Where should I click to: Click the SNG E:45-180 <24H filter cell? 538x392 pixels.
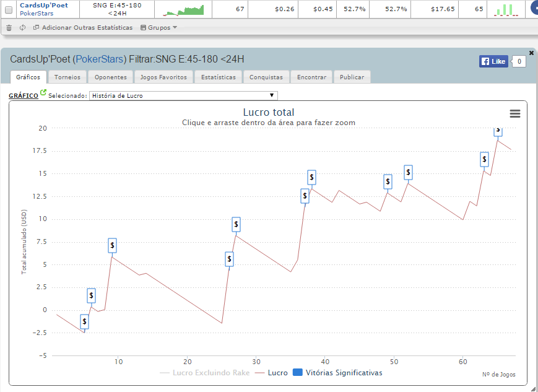[x=117, y=9]
